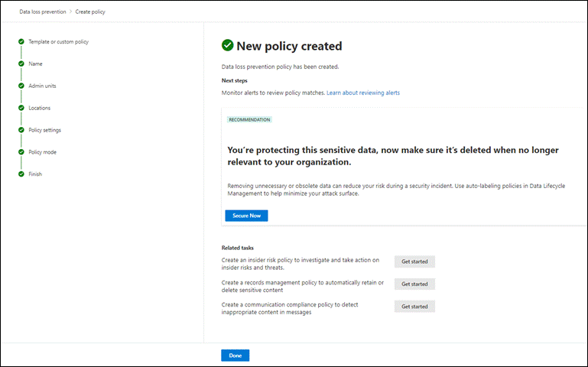The image size is (588, 367).
Task: Click the Done button
Action: (x=236, y=356)
